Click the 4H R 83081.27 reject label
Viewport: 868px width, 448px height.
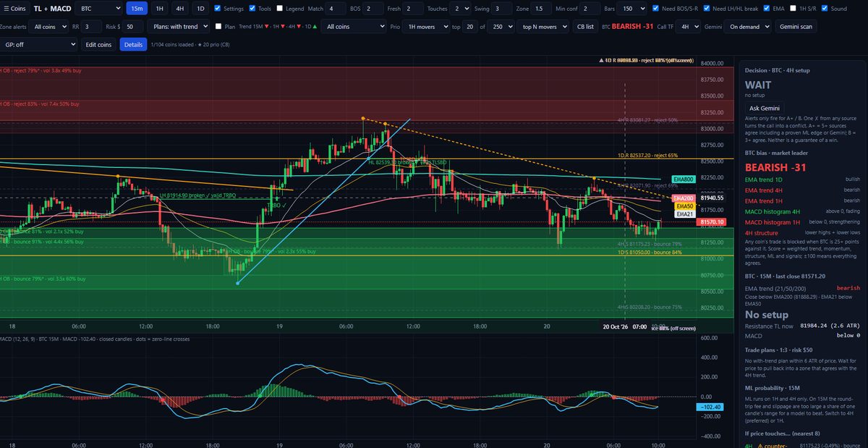647,119
